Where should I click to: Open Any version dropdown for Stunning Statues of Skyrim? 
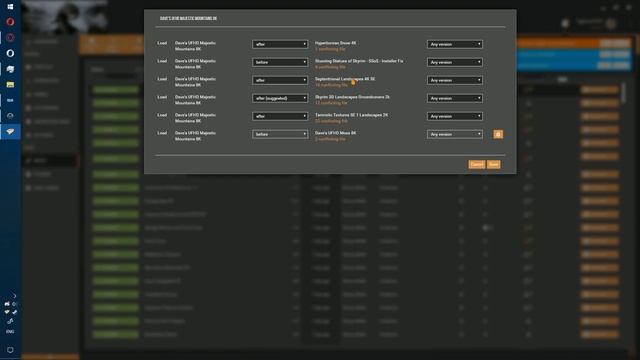click(x=455, y=62)
